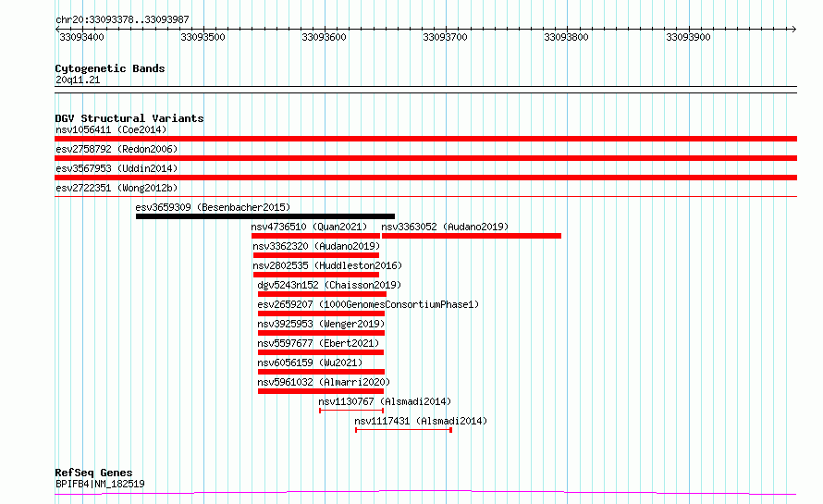
Task: Open esv2659207 (1000GenomesConsortiumPhase1) label
Action: click(x=368, y=304)
